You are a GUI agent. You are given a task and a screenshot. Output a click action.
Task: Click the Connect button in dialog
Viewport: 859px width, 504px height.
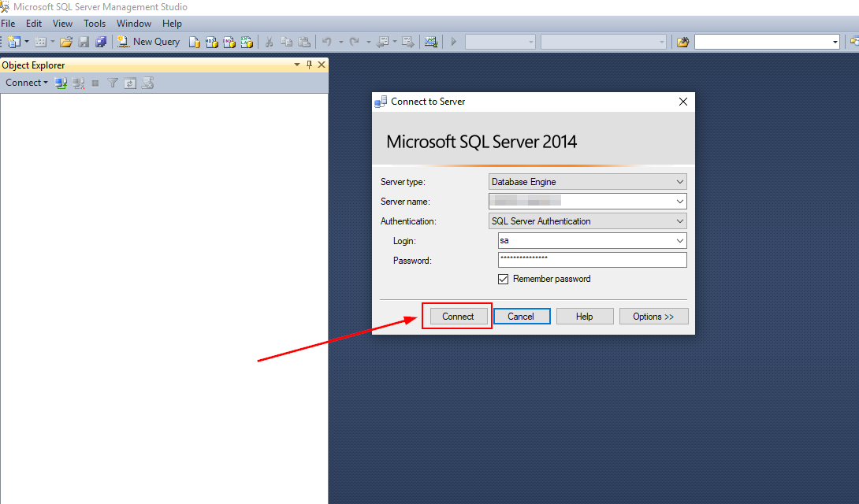pyautogui.click(x=459, y=317)
